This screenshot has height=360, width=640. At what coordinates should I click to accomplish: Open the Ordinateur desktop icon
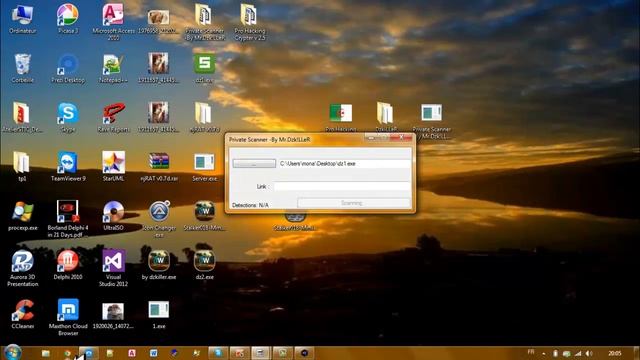[x=22, y=18]
